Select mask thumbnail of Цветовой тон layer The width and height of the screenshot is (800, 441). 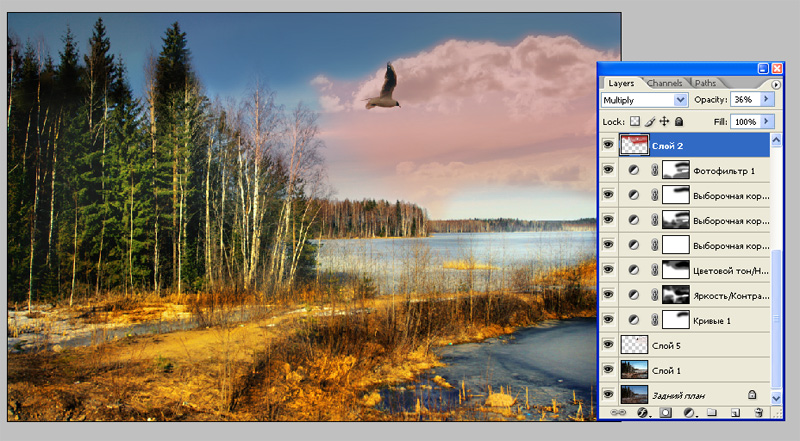(x=676, y=270)
